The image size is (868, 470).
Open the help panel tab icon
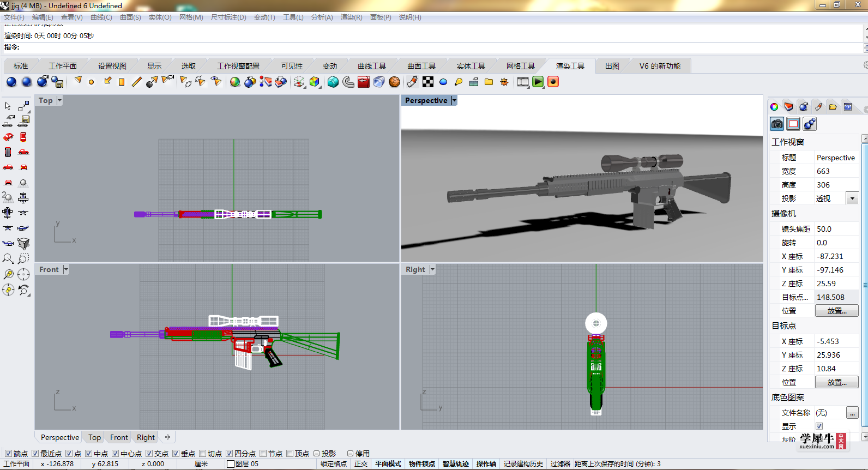(x=847, y=107)
